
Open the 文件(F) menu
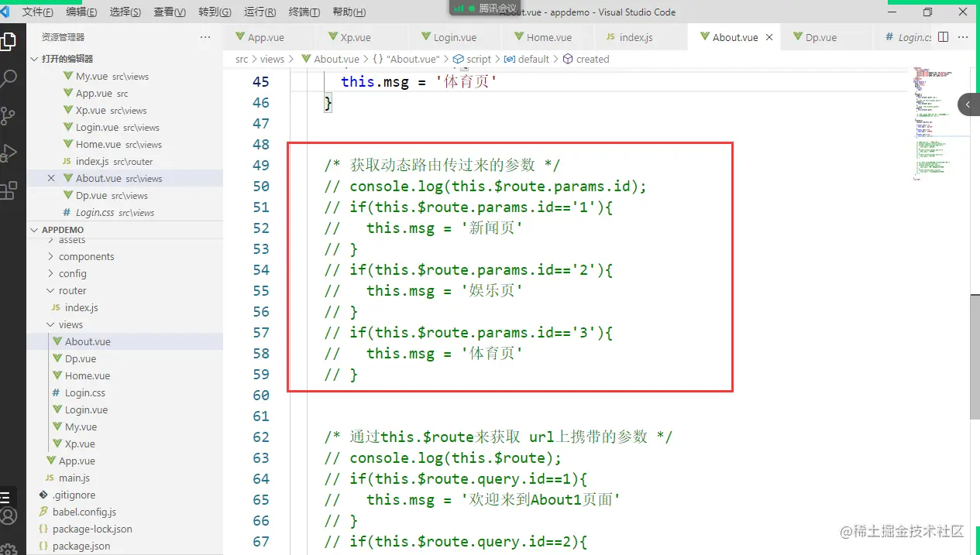pos(37,12)
